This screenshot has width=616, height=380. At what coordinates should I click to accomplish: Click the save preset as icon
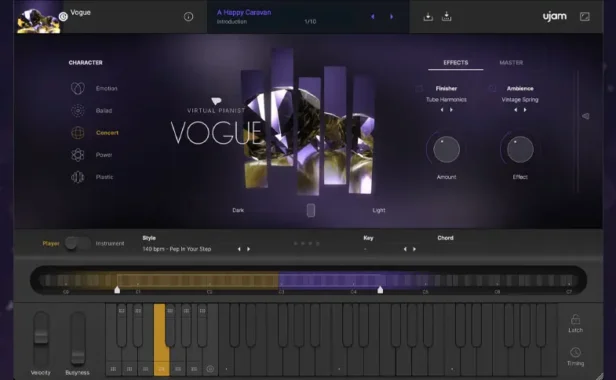coord(447,17)
